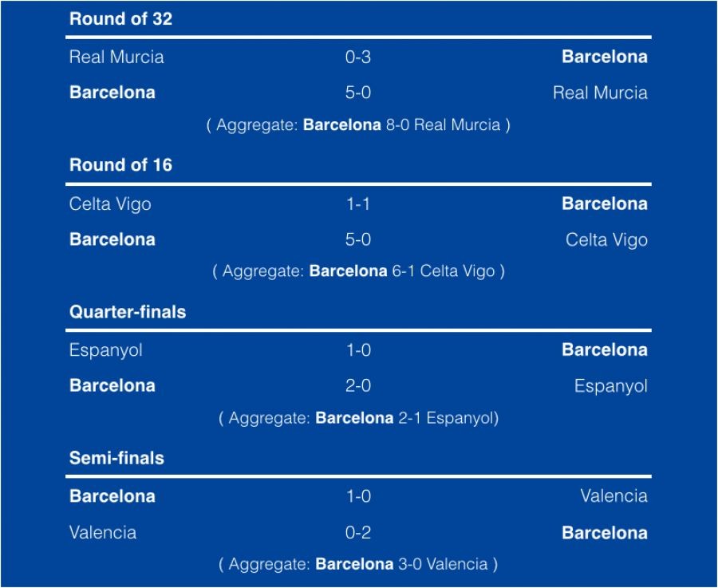Click the Semi-finals heading

[116, 459]
